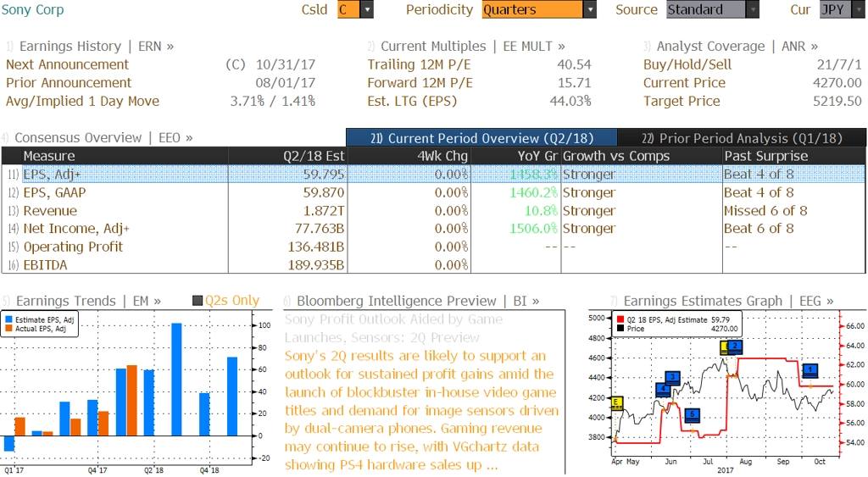This screenshot has width=868, height=477.
Task: Click Avg/Implied 1 Day Move value
Action: [273, 102]
